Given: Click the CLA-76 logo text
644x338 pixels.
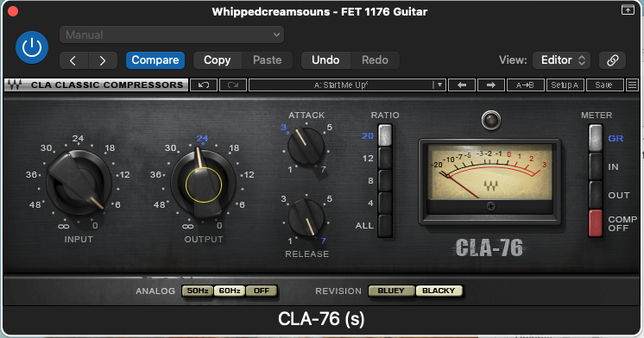Looking at the screenshot, I should click(489, 248).
